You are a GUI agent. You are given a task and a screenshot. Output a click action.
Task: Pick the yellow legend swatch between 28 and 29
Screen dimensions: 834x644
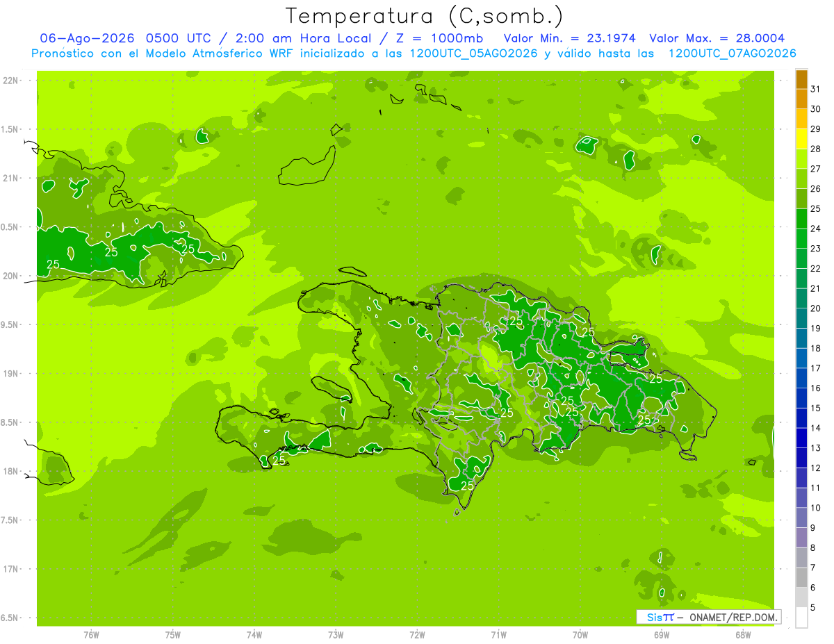(801, 140)
